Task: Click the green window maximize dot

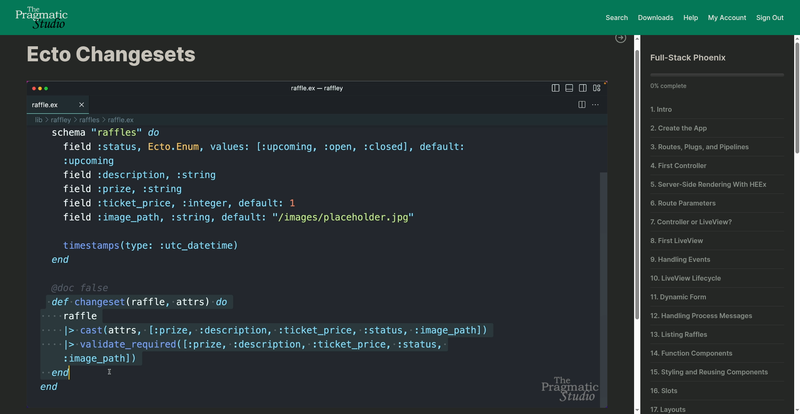Action: (46, 88)
